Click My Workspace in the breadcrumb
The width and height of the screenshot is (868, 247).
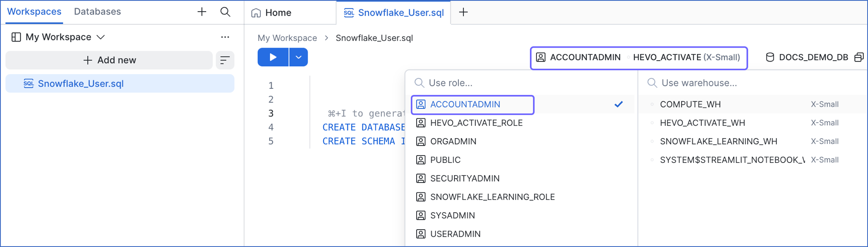[x=287, y=38]
